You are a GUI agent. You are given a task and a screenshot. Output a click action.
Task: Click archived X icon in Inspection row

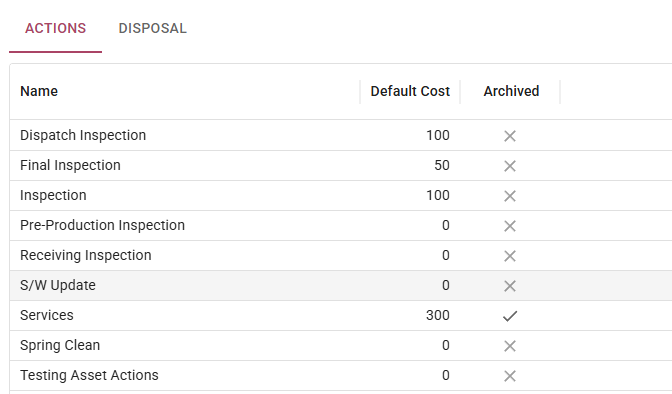tap(510, 196)
